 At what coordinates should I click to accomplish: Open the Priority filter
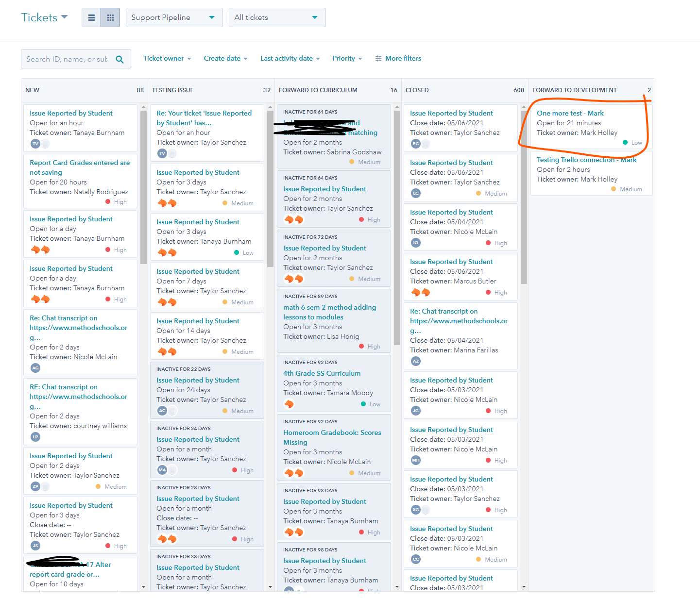click(x=347, y=59)
